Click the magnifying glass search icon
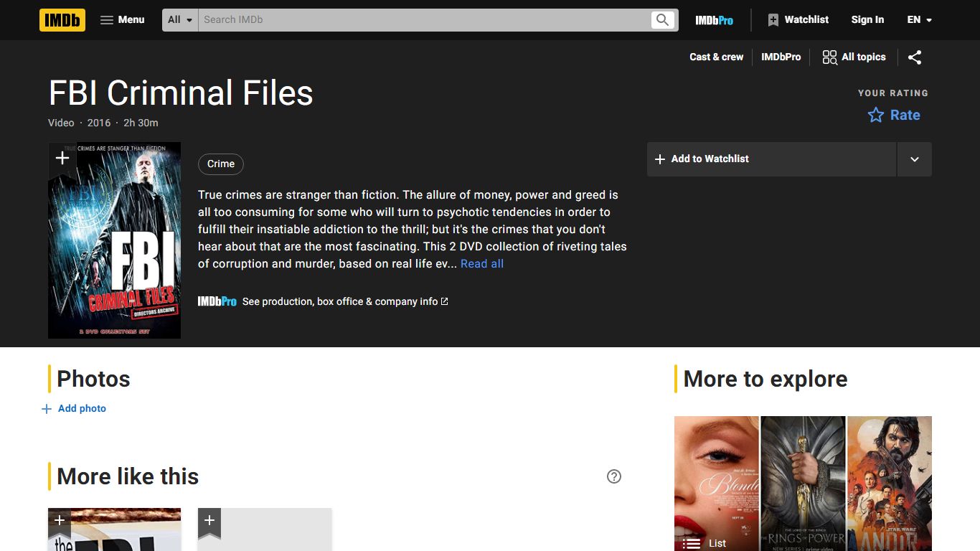 pyautogui.click(x=662, y=20)
